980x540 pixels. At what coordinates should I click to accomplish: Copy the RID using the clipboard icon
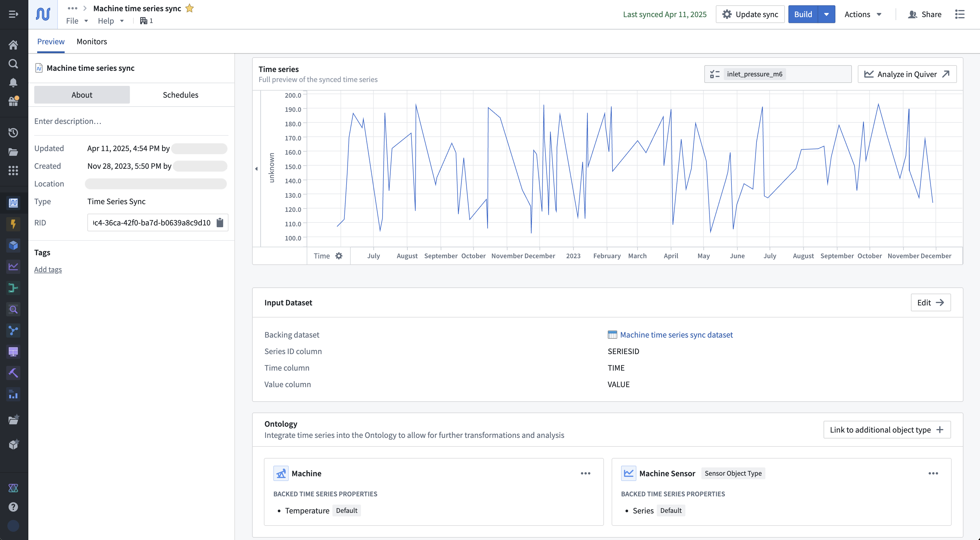click(x=220, y=222)
